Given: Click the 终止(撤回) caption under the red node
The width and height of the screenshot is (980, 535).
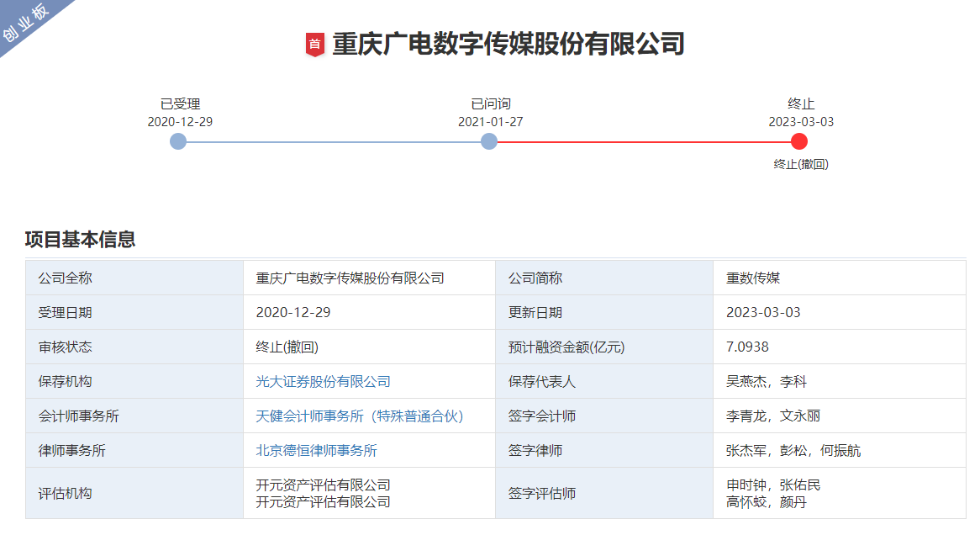Looking at the screenshot, I should pyautogui.click(x=801, y=165).
